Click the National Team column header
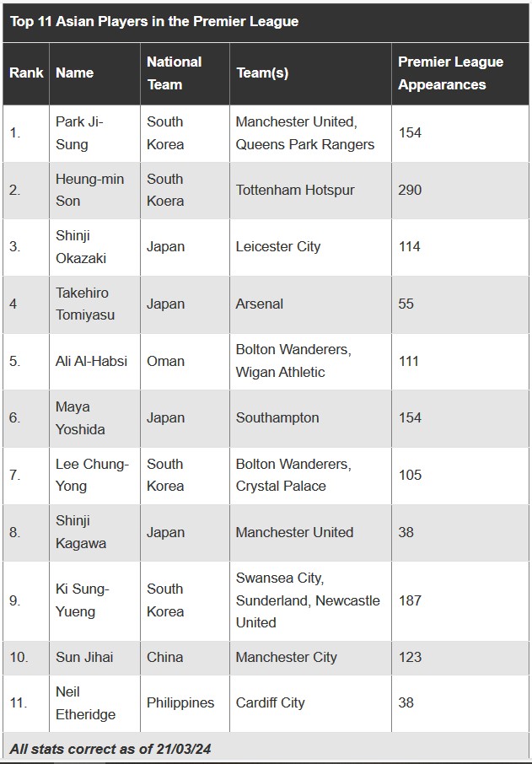The width and height of the screenshot is (532, 764). pyautogui.click(x=174, y=73)
